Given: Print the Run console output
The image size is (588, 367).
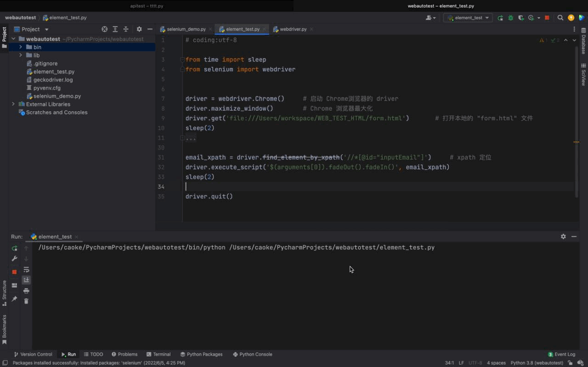Looking at the screenshot, I should coord(26,291).
